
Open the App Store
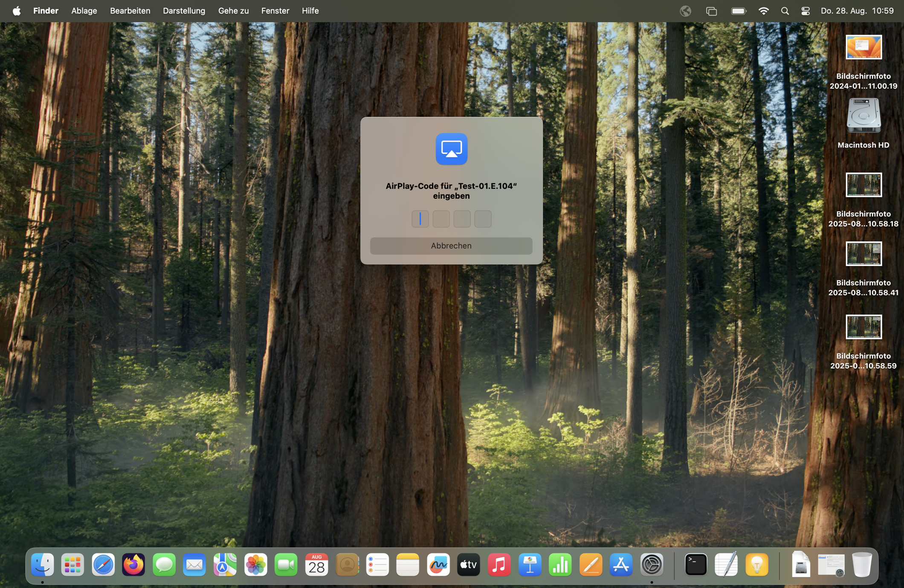621,565
